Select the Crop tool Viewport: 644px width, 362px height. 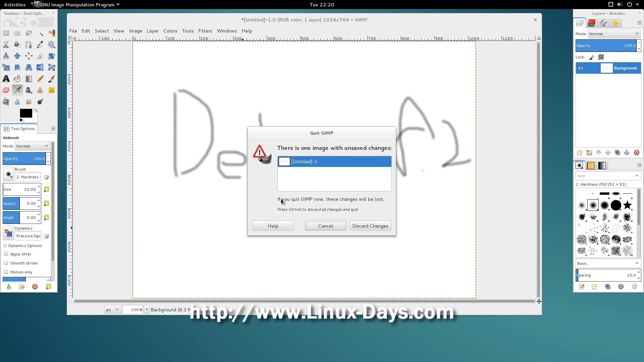[x=40, y=56]
